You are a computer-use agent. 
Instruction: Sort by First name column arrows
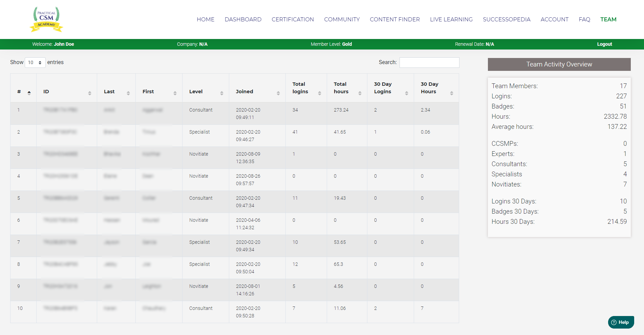175,93
